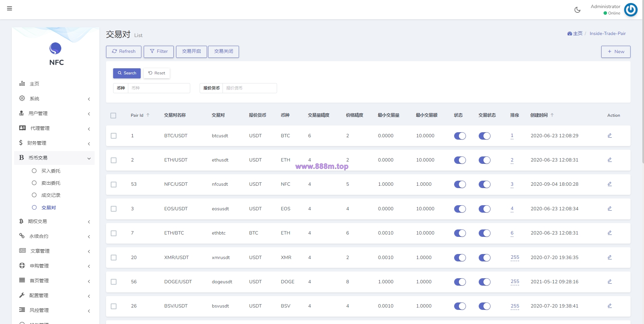Click edit icon for XMR/USDT row
Image resolution: width=644 pixels, height=324 pixels.
609,257
